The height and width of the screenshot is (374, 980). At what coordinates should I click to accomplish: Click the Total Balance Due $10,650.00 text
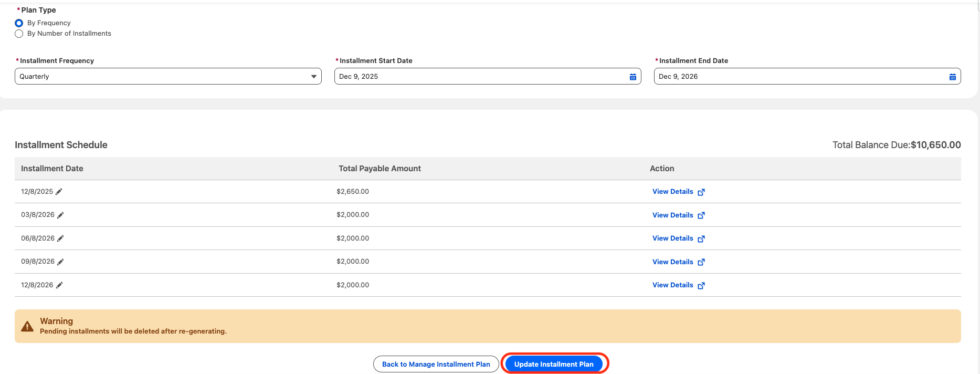tap(897, 145)
